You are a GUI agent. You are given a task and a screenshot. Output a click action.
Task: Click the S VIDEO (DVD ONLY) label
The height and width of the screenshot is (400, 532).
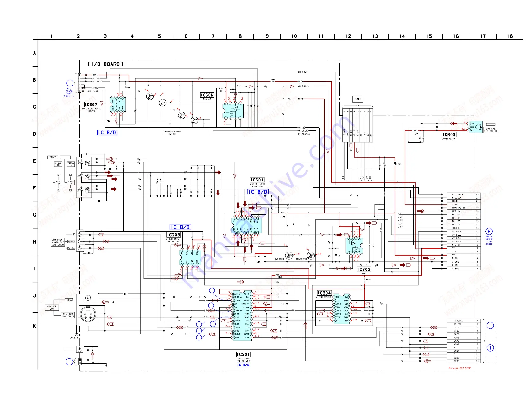click(x=68, y=315)
